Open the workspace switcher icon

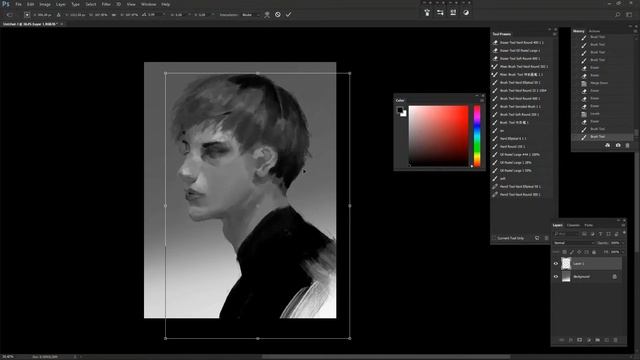(629, 15)
